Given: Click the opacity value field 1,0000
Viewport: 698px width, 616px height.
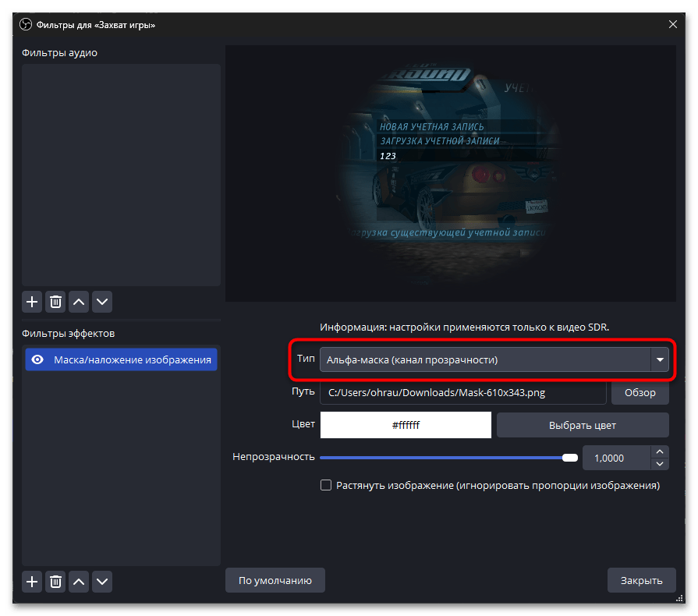Looking at the screenshot, I should (617, 458).
